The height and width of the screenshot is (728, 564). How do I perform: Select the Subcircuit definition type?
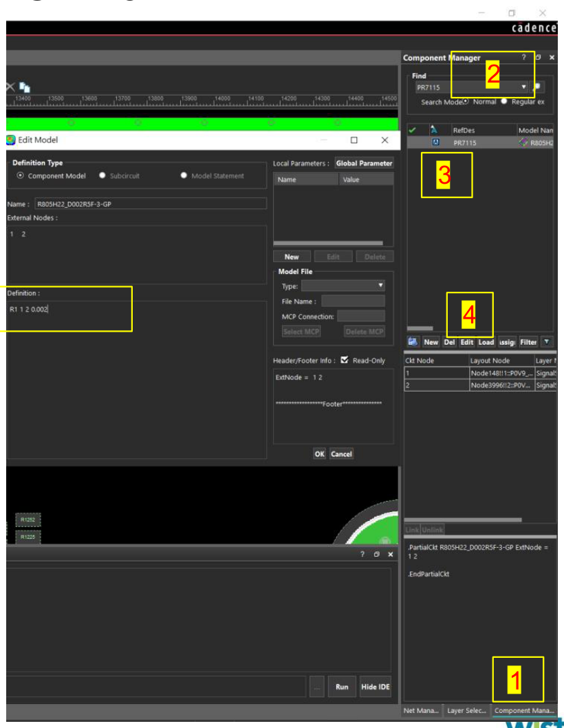point(102,175)
